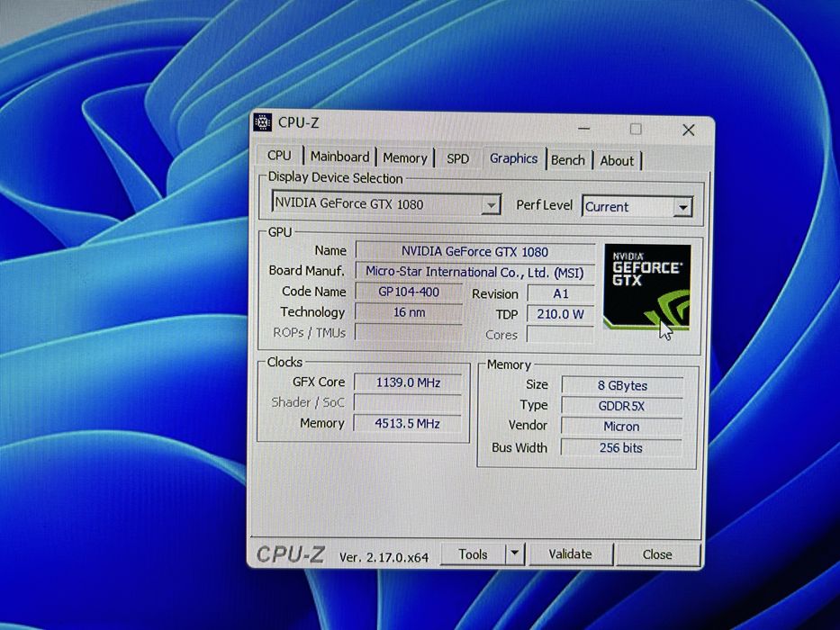Select the Graphics tab

tap(513, 158)
